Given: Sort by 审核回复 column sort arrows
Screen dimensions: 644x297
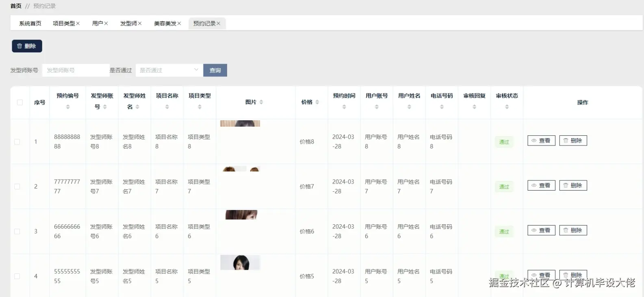Looking at the screenshot, I should [x=474, y=107].
